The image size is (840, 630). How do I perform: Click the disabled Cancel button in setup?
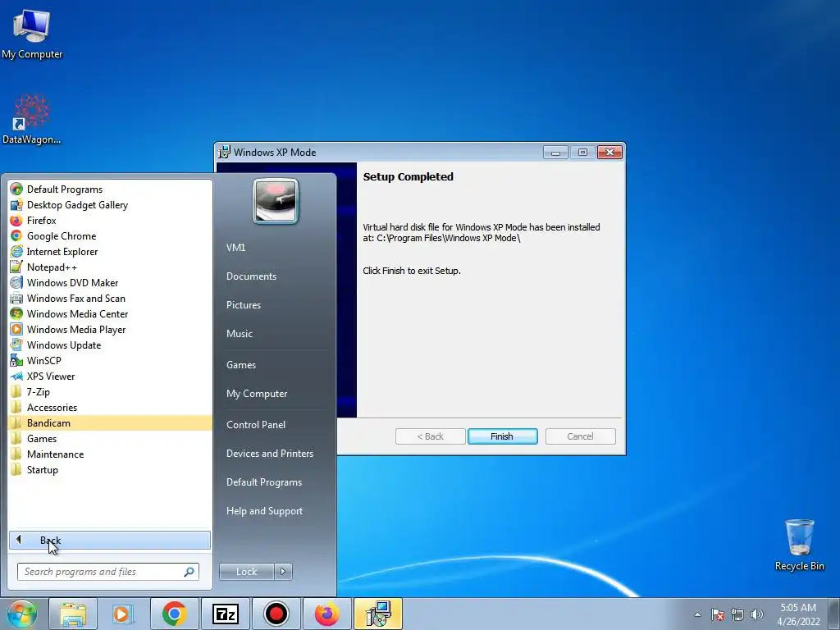[580, 436]
